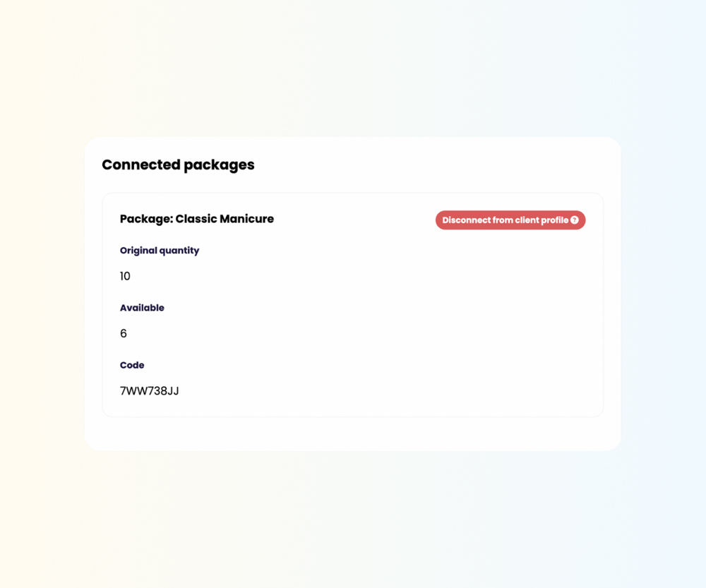Click the question mark help icon

click(x=575, y=220)
